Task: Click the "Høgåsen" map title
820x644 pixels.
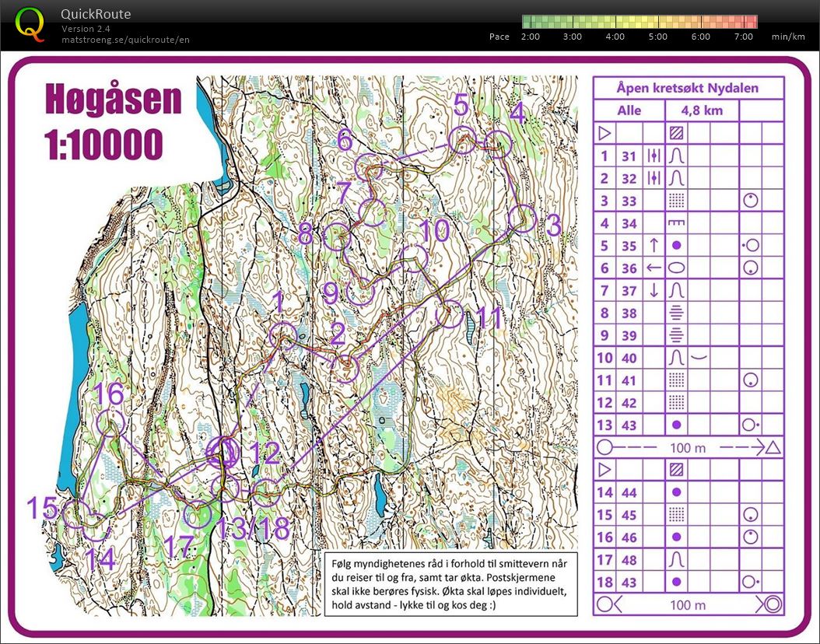Action: pos(113,99)
